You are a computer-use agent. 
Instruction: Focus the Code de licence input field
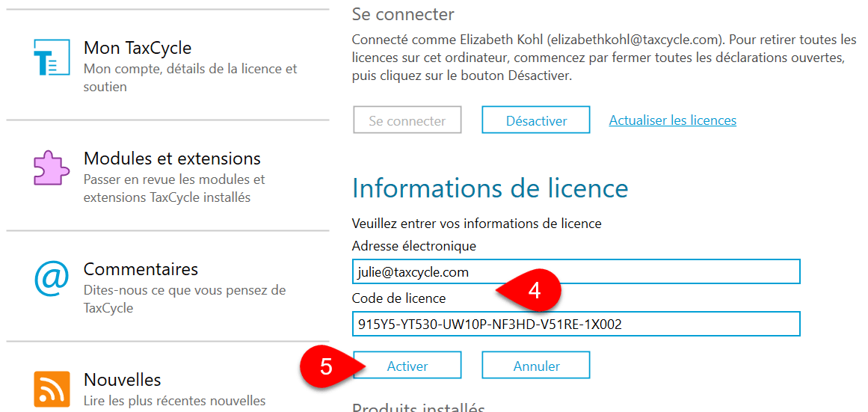click(x=576, y=324)
